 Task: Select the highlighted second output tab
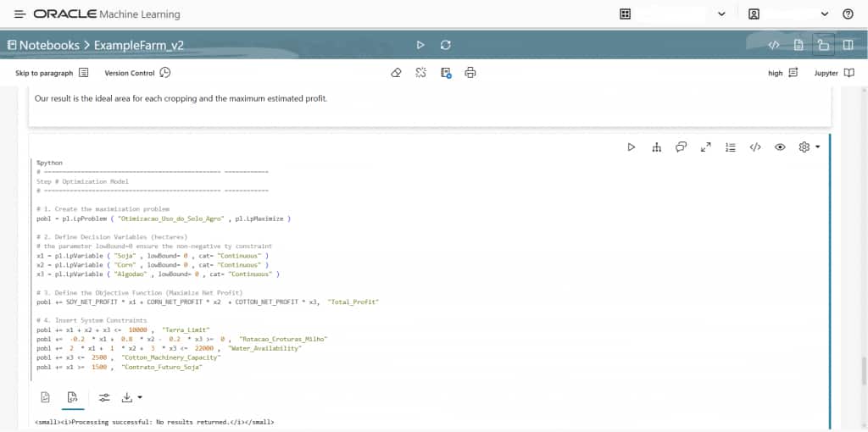click(x=72, y=397)
